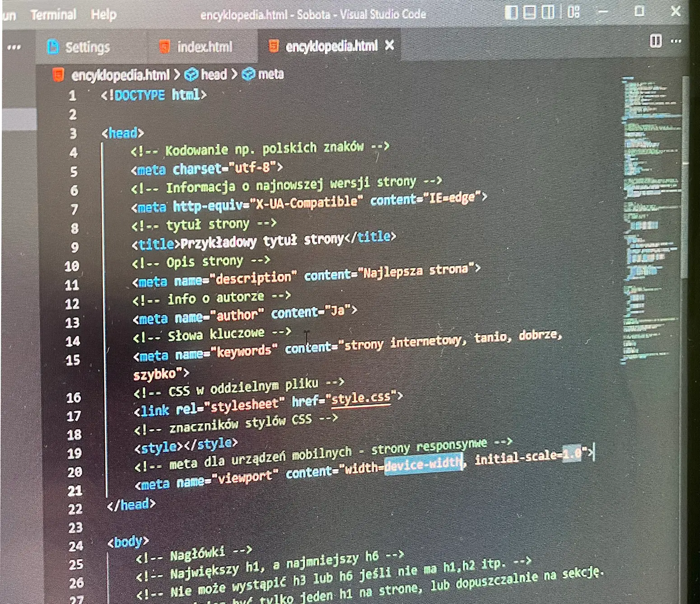Toggle the bottom Panel visibility
Screen dimensions: 700x604
529,12
